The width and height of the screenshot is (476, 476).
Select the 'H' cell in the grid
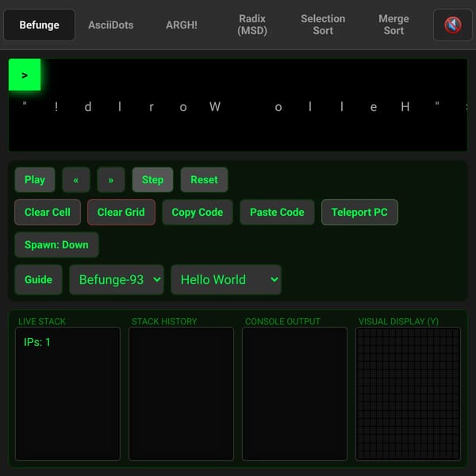(x=405, y=106)
